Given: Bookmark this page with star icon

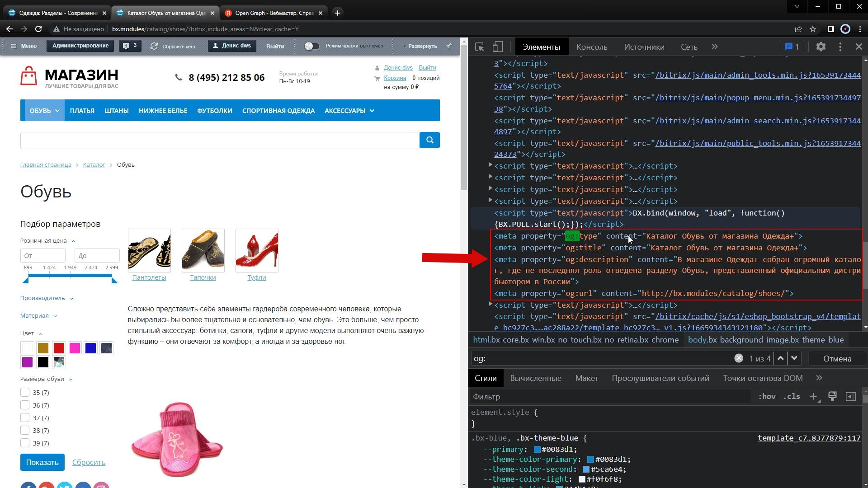Looking at the screenshot, I should (813, 29).
